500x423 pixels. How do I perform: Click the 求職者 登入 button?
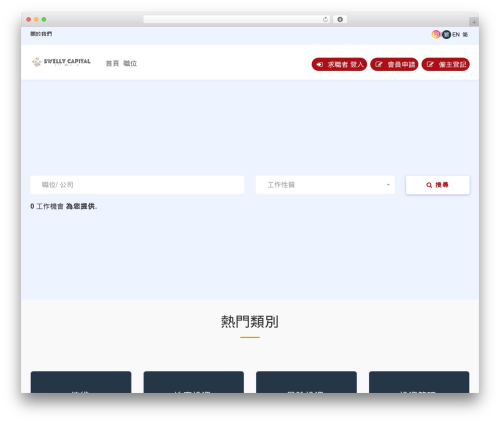[339, 64]
